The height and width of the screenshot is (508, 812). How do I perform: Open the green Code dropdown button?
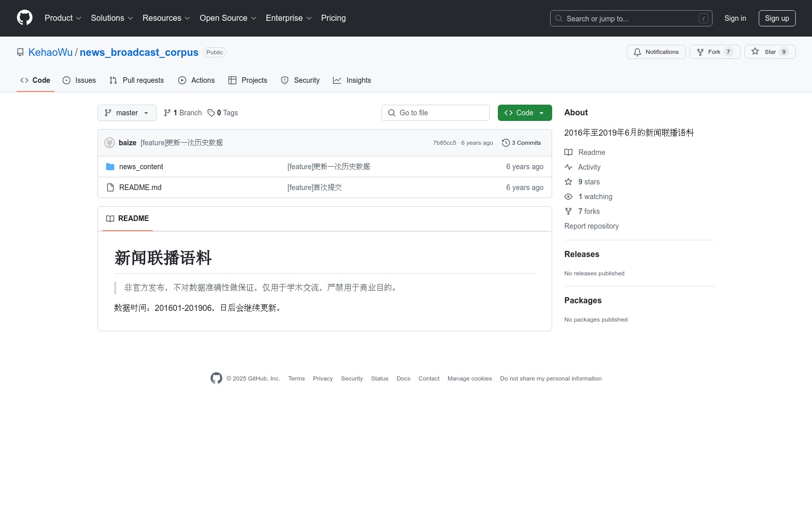[x=525, y=113]
